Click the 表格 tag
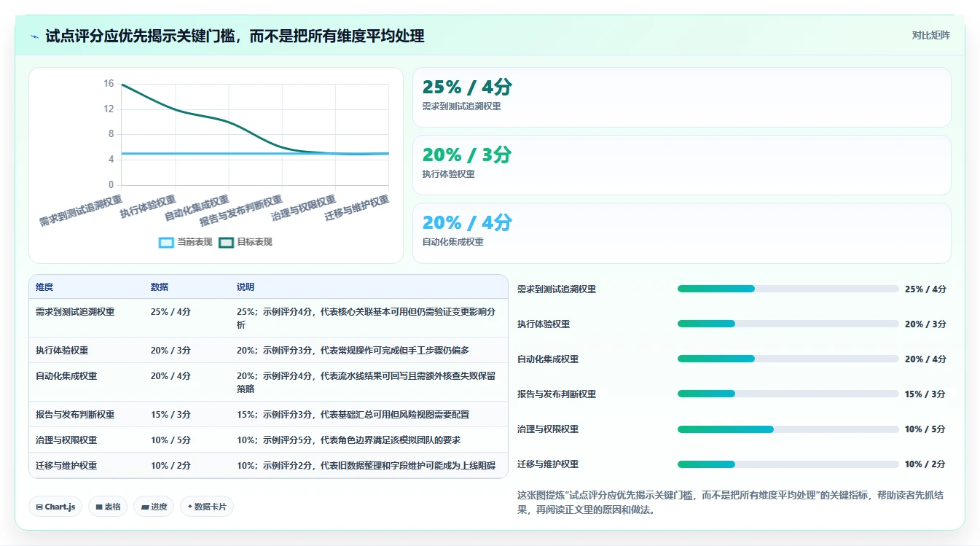 tap(108, 507)
